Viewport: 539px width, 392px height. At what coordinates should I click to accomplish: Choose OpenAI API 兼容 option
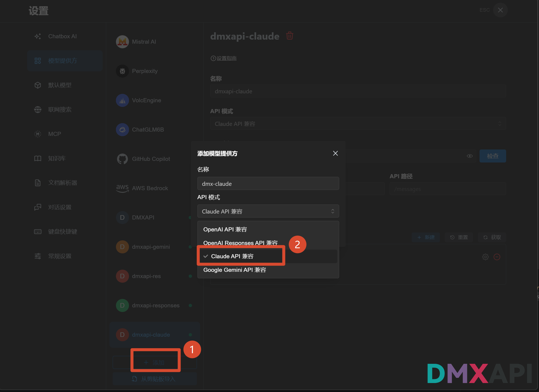pos(268,230)
